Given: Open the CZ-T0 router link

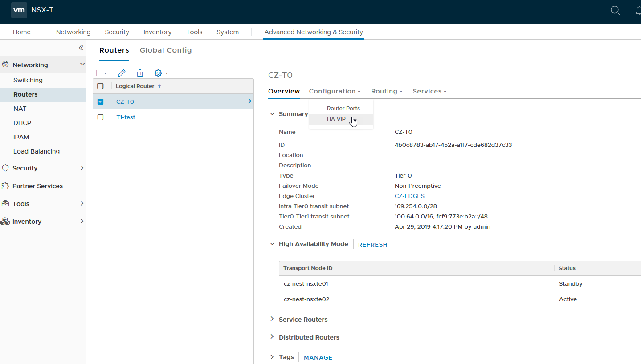Looking at the screenshot, I should (125, 101).
